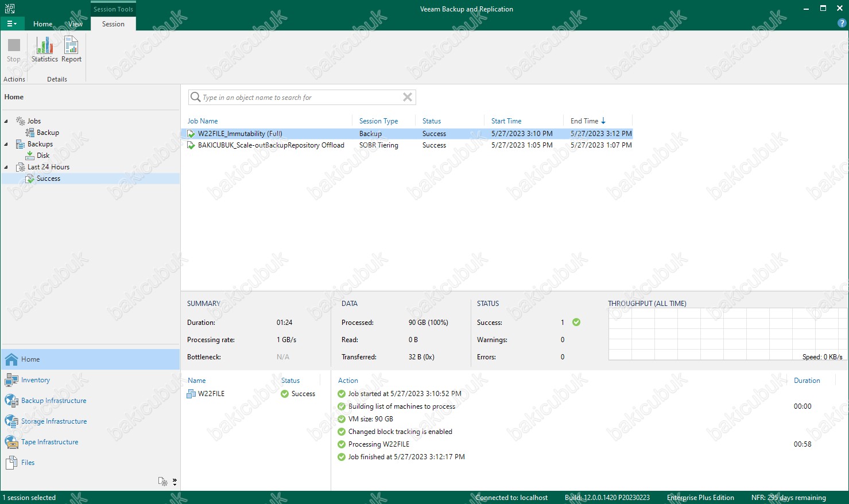Open navigation pane options gear icon
This screenshot has height=504, width=849.
click(163, 482)
